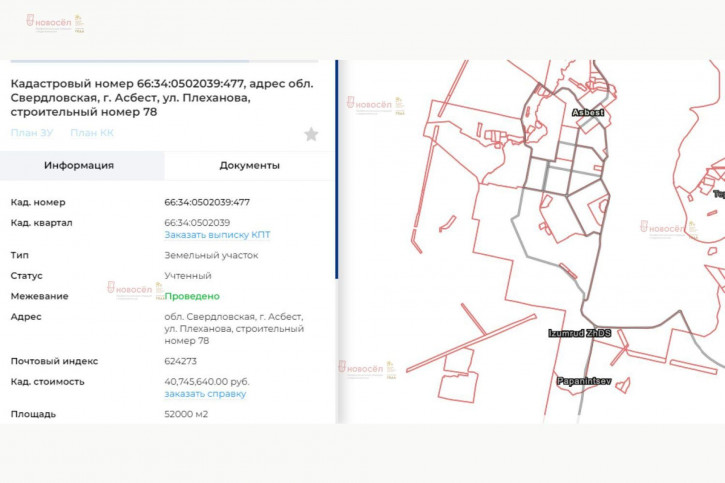Select the green Проведено survey status
This screenshot has width=725, height=483.
pyautogui.click(x=192, y=296)
